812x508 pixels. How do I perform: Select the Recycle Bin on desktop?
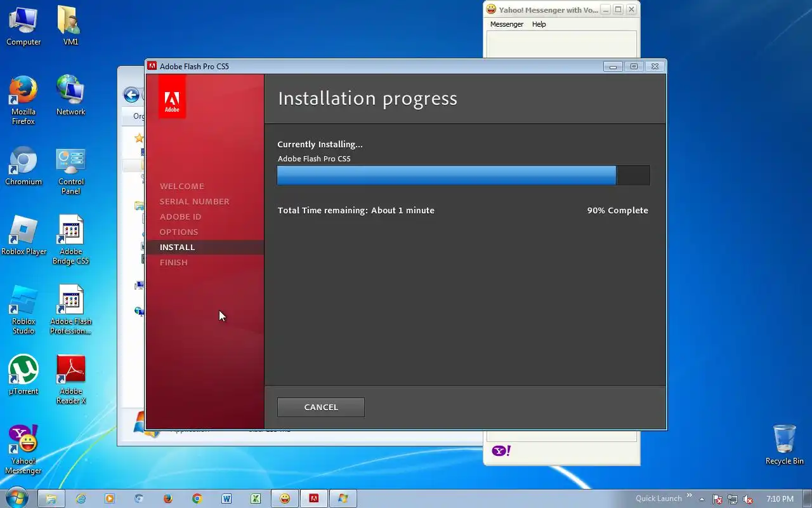coord(785,445)
